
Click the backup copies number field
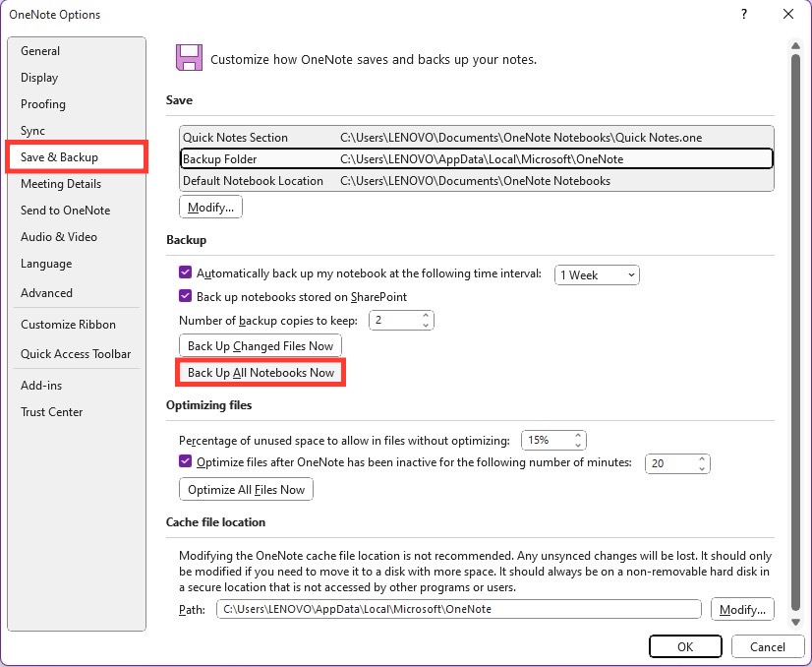coord(394,321)
